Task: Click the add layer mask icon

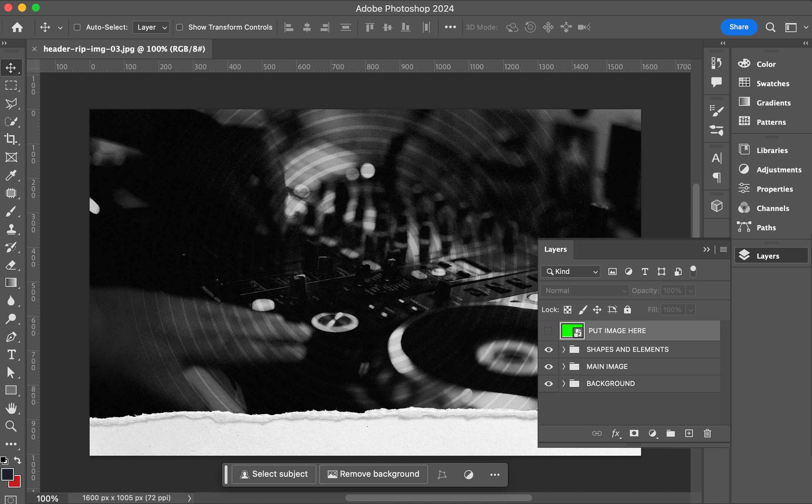Action: pos(634,433)
